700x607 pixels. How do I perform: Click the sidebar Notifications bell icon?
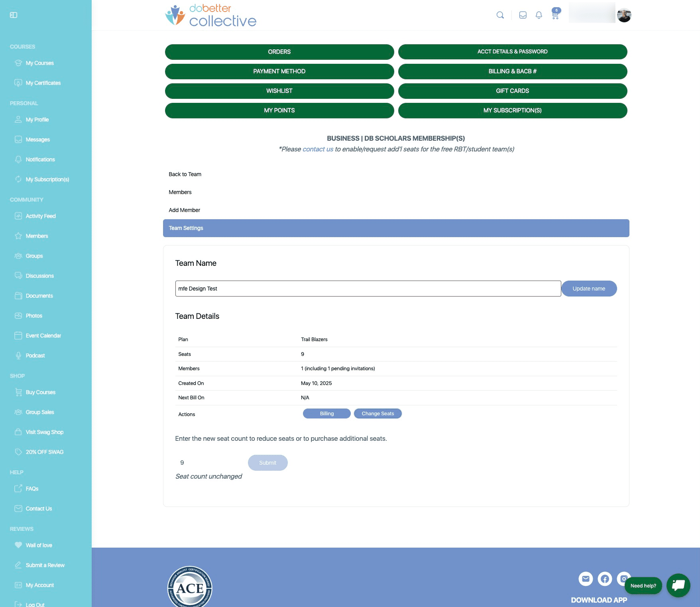[18, 159]
